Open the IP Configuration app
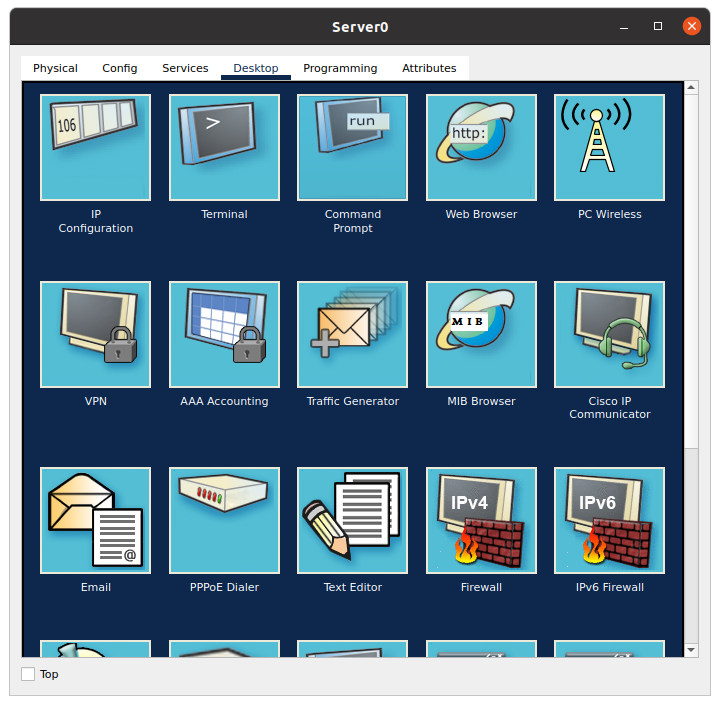The height and width of the screenshot is (705, 720). [95, 148]
